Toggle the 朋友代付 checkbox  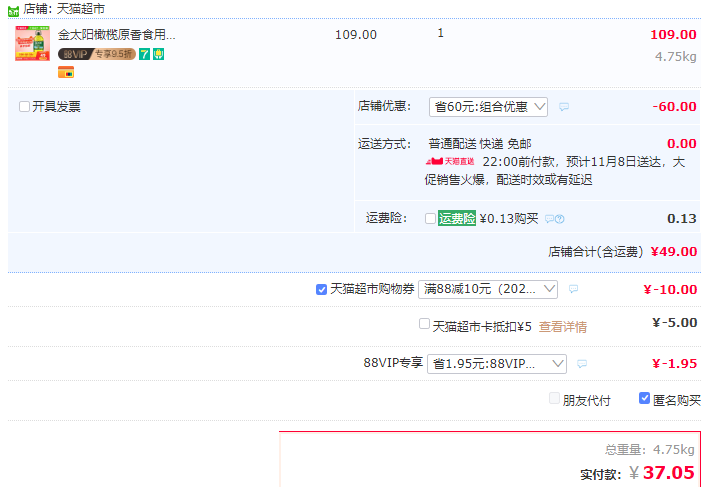[x=554, y=398]
